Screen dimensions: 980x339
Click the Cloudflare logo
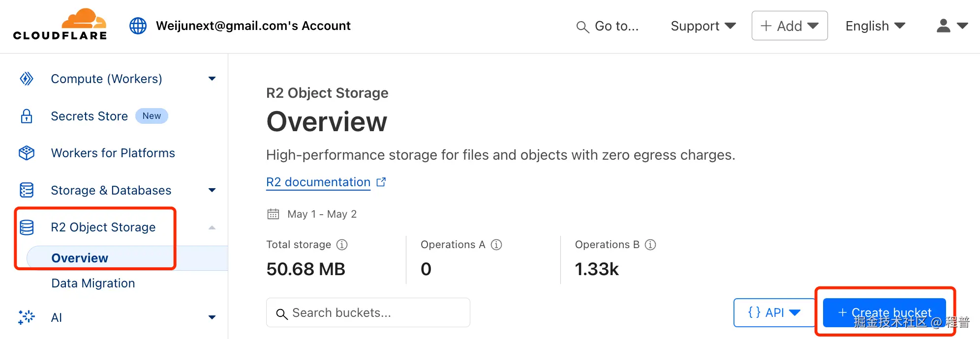click(x=60, y=25)
